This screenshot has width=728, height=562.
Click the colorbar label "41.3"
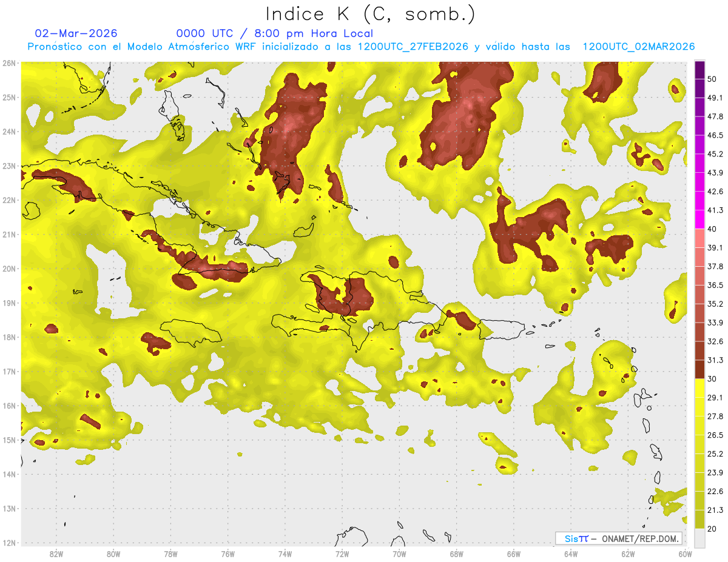(715, 210)
